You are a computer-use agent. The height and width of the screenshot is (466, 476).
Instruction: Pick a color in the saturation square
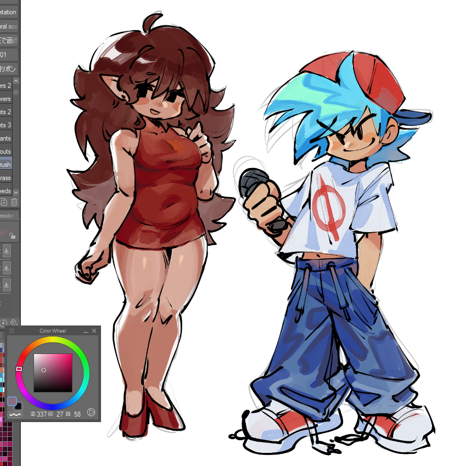pos(53,373)
